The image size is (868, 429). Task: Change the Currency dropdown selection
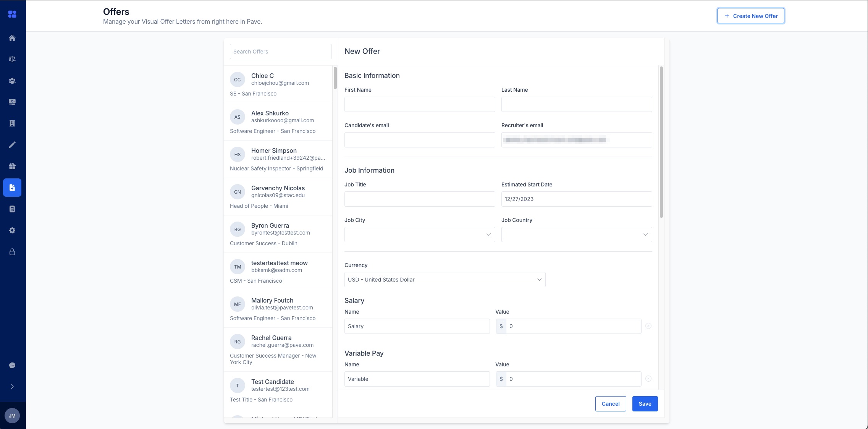pos(444,279)
